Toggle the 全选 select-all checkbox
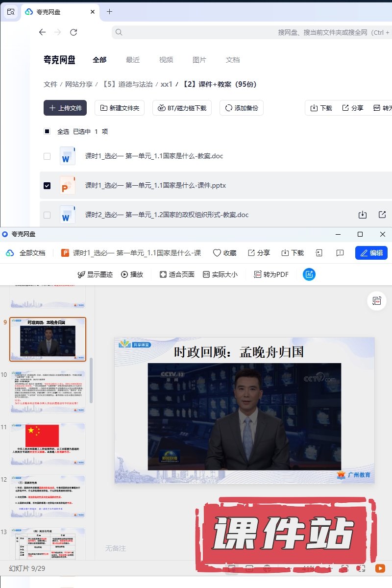The image size is (392, 588). coord(47,131)
